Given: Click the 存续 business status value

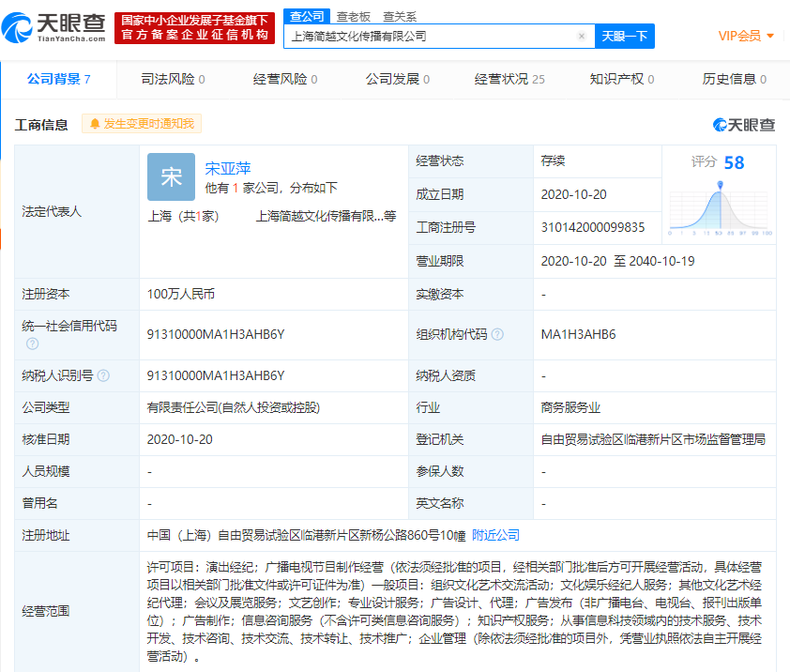Looking at the screenshot, I should (x=553, y=160).
